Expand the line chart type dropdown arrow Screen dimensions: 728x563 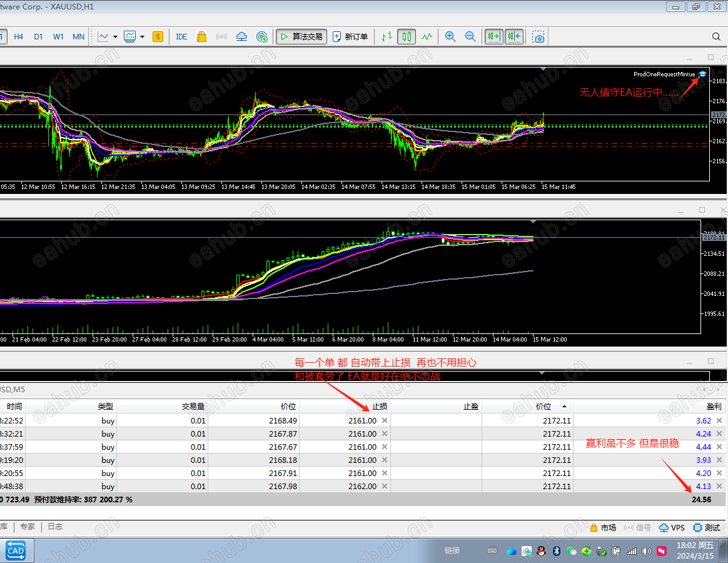click(x=115, y=37)
